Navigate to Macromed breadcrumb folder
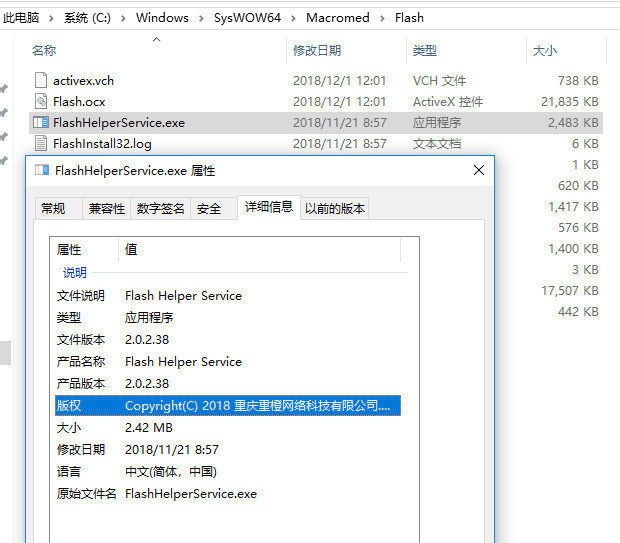The width and height of the screenshot is (620, 543). (x=338, y=18)
